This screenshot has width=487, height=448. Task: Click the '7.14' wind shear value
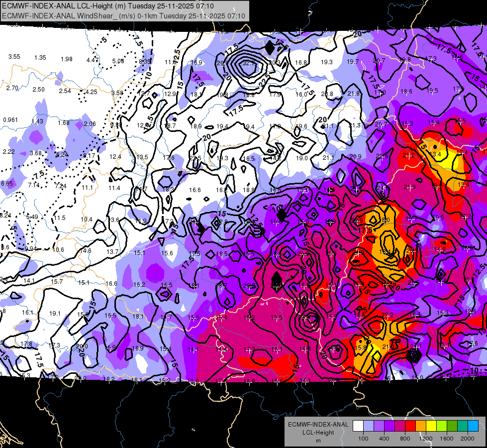34,185
